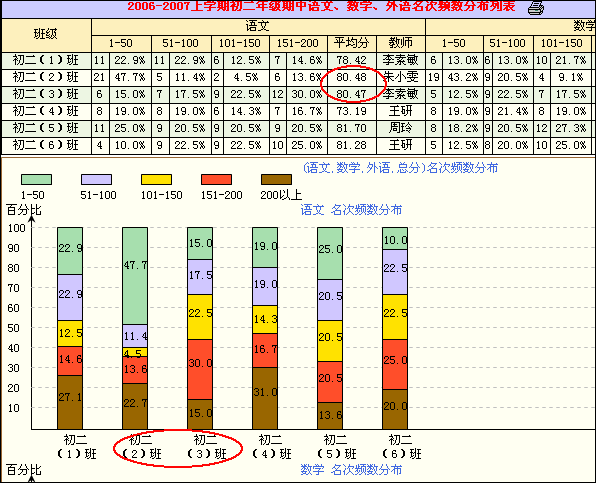Click purple 11.4 segment of class 2 bar
The width and height of the screenshot is (596, 483).
[135, 336]
